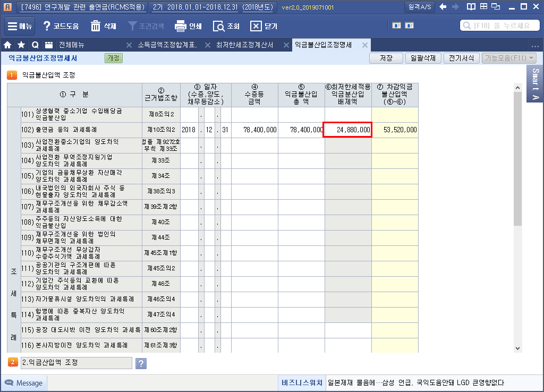Image resolution: width=544 pixels, height=392 pixels.
Task: Select row 116) 본사지방이전 양도차익 과세특례
Action: point(81,345)
